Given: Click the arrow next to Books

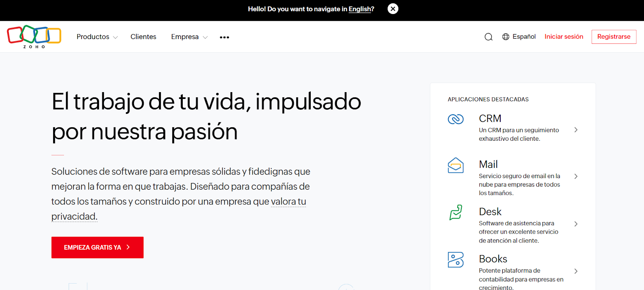Looking at the screenshot, I should point(576,271).
